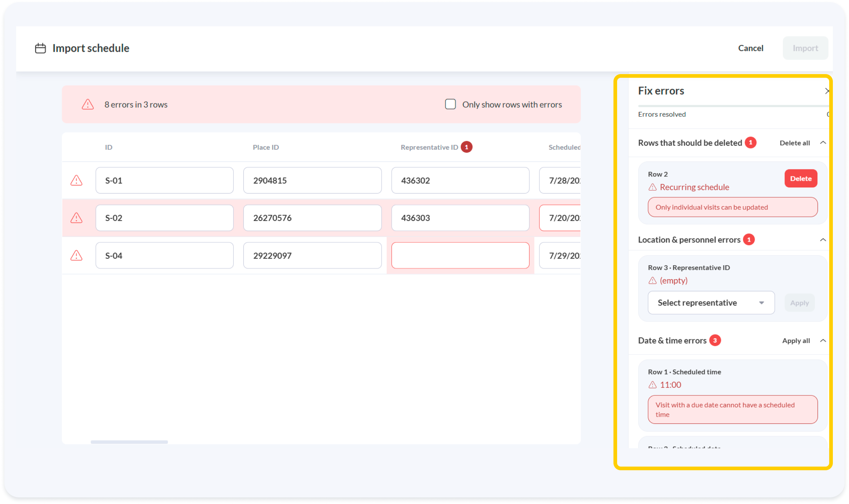Click the ID field containing S-02
849x504 pixels.
(x=164, y=218)
